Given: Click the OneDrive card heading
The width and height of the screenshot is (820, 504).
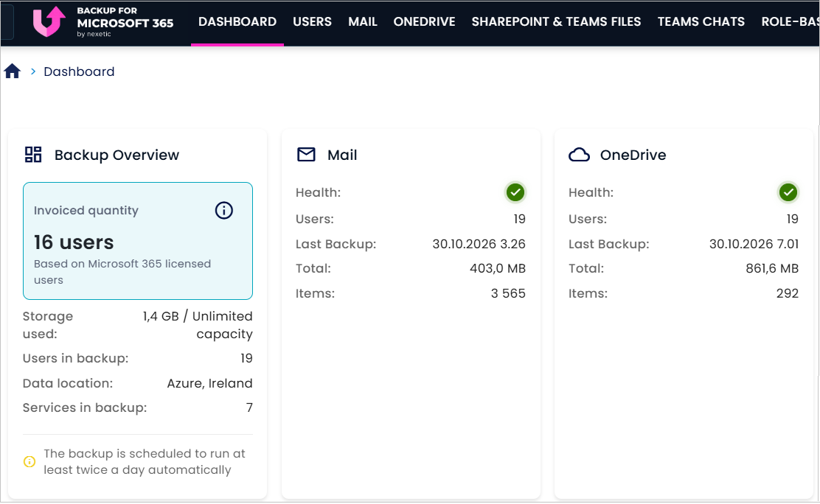Looking at the screenshot, I should point(633,155).
